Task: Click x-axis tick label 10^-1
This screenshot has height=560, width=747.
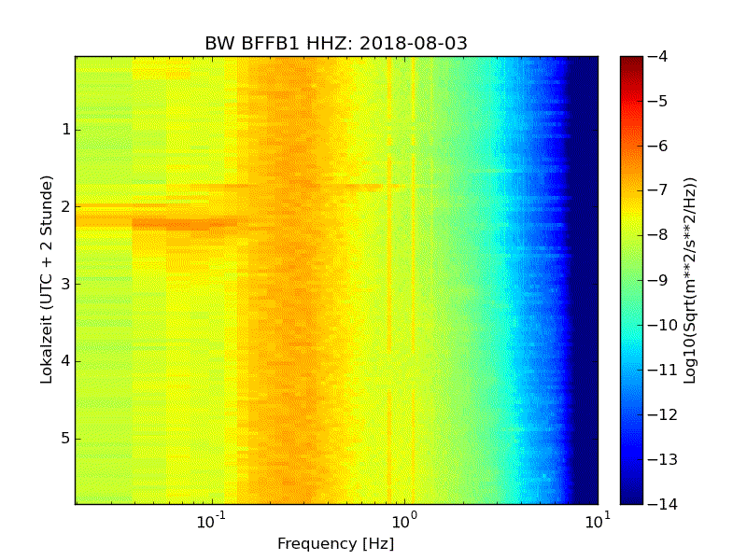Action: tap(211, 521)
